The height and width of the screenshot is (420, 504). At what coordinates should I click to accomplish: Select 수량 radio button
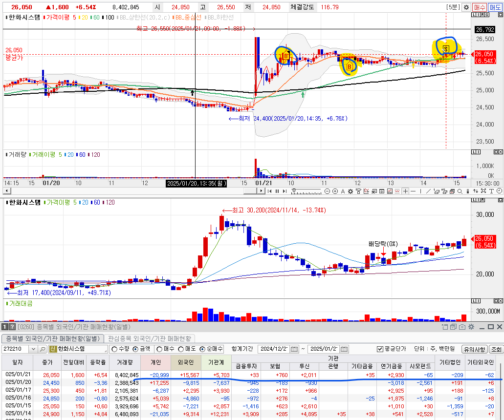tap(114, 349)
